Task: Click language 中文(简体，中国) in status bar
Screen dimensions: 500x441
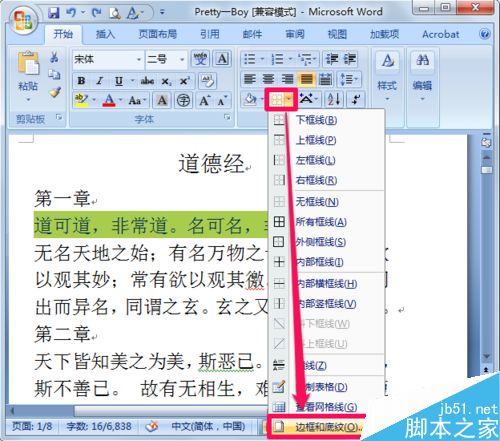Action: point(208,426)
